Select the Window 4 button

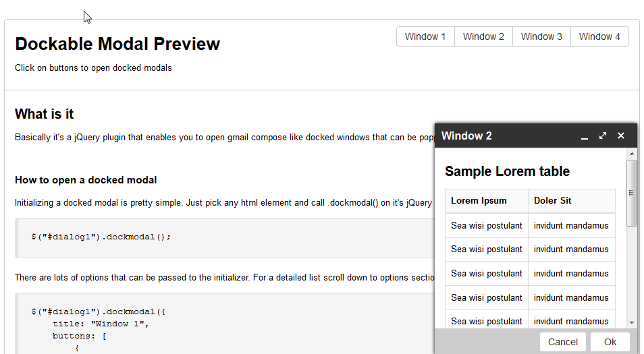[599, 36]
